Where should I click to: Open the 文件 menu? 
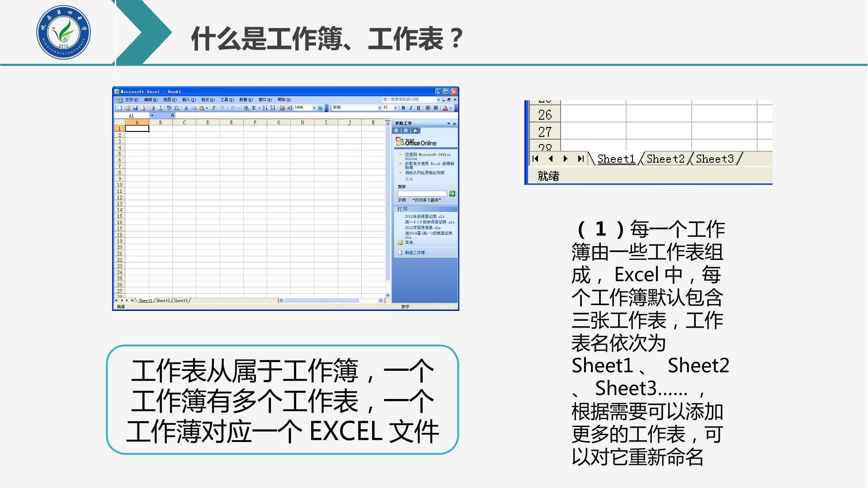pyautogui.click(x=132, y=100)
